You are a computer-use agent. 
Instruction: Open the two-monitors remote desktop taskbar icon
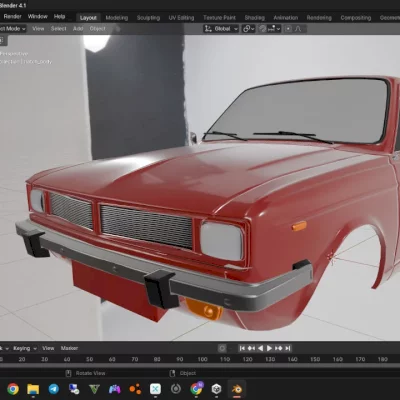pos(74,389)
